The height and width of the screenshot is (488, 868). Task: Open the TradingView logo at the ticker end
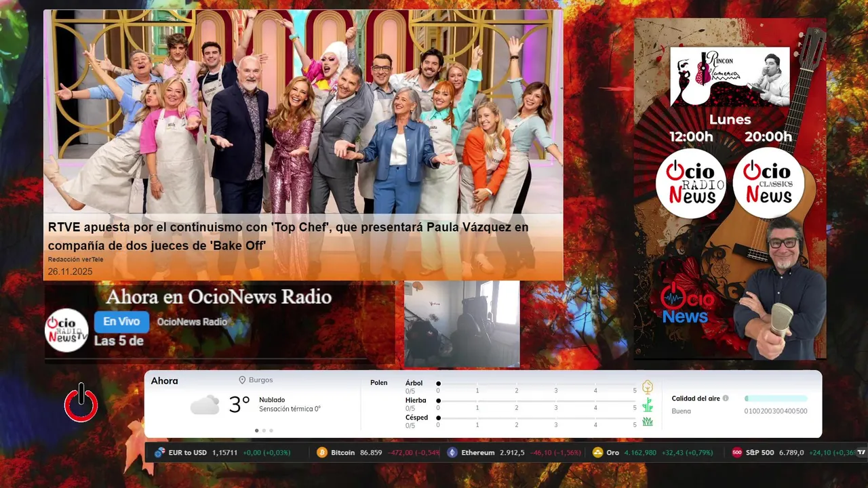(861, 452)
